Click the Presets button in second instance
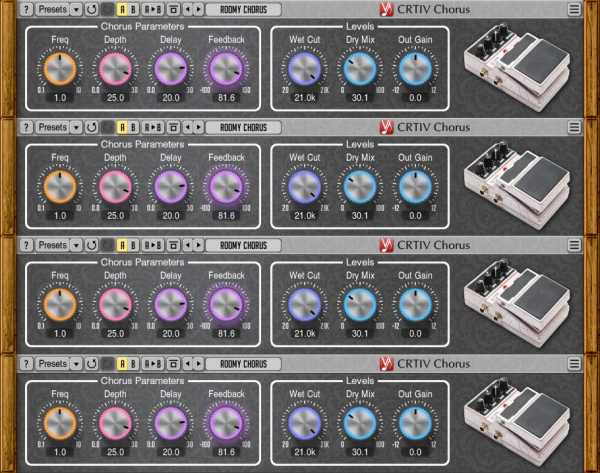Viewport: 600px width, 473px height. 53,127
